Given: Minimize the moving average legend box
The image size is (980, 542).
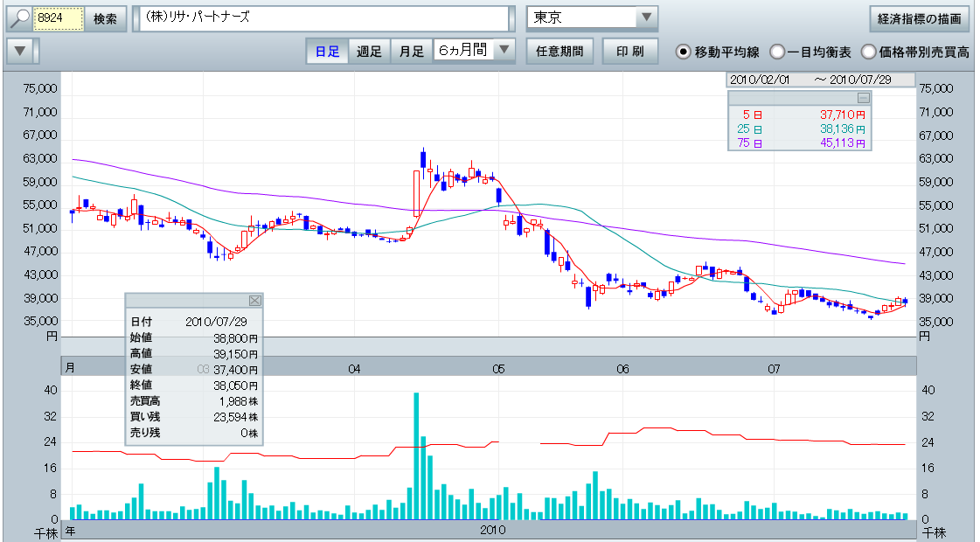Looking at the screenshot, I should pyautogui.click(x=863, y=98).
